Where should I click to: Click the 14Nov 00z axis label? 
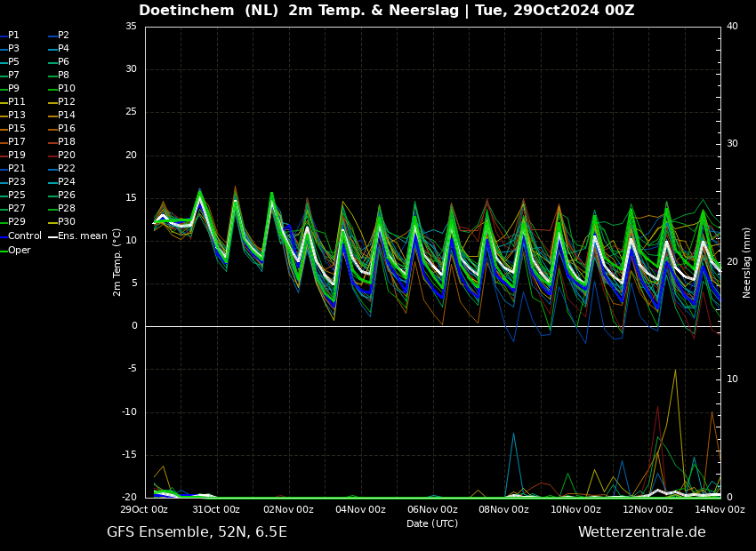click(720, 509)
